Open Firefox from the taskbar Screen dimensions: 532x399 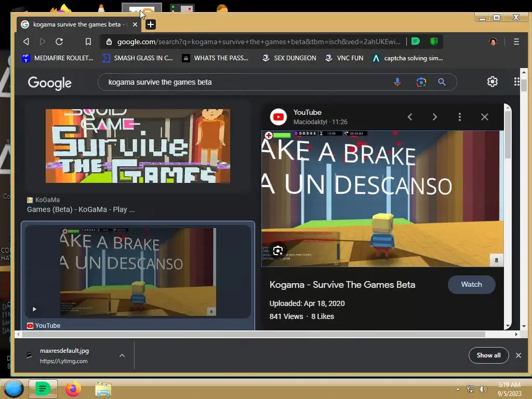(x=73, y=389)
